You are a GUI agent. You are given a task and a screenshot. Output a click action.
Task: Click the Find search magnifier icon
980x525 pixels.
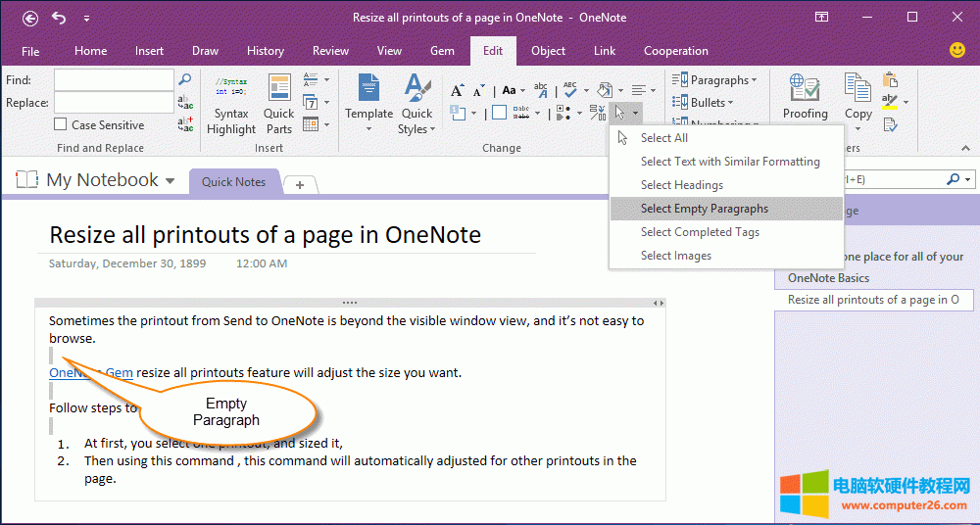point(184,79)
